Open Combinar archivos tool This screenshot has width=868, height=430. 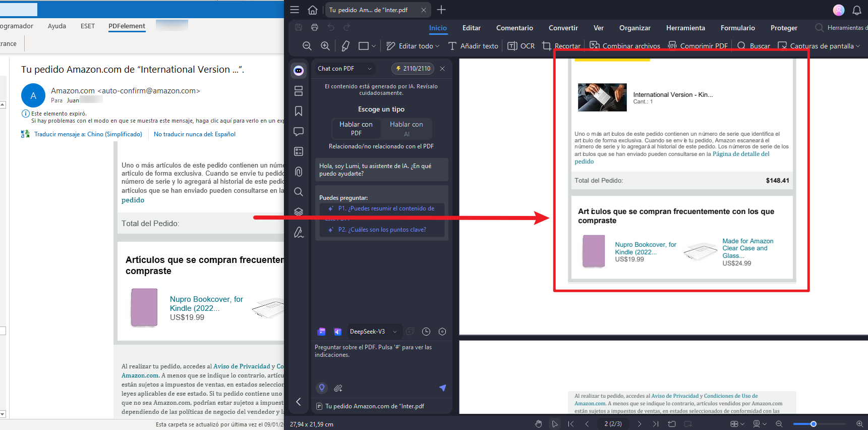[625, 46]
